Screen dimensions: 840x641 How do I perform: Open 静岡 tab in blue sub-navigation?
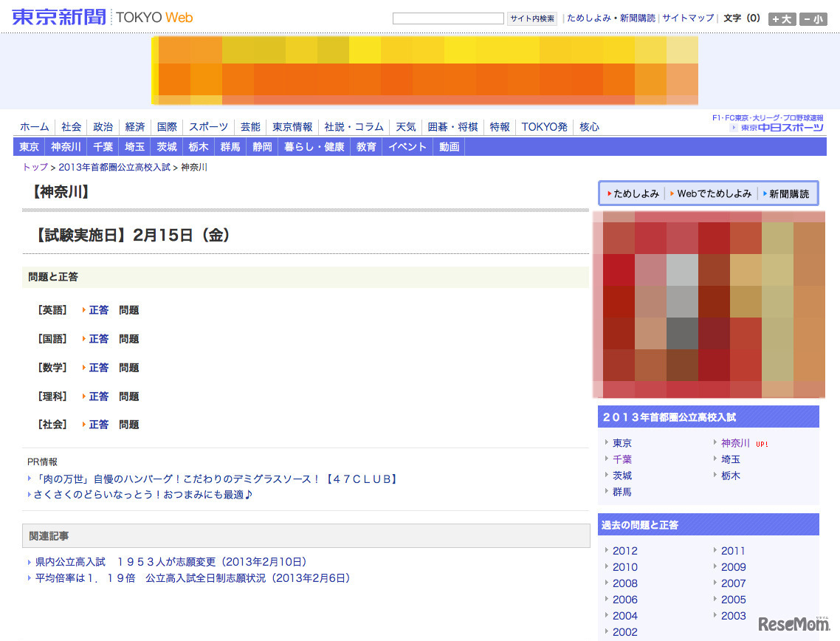point(262,147)
